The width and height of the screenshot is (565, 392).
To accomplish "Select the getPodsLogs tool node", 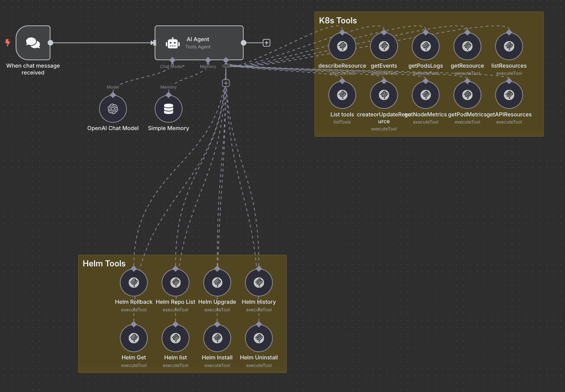I will [x=426, y=46].
